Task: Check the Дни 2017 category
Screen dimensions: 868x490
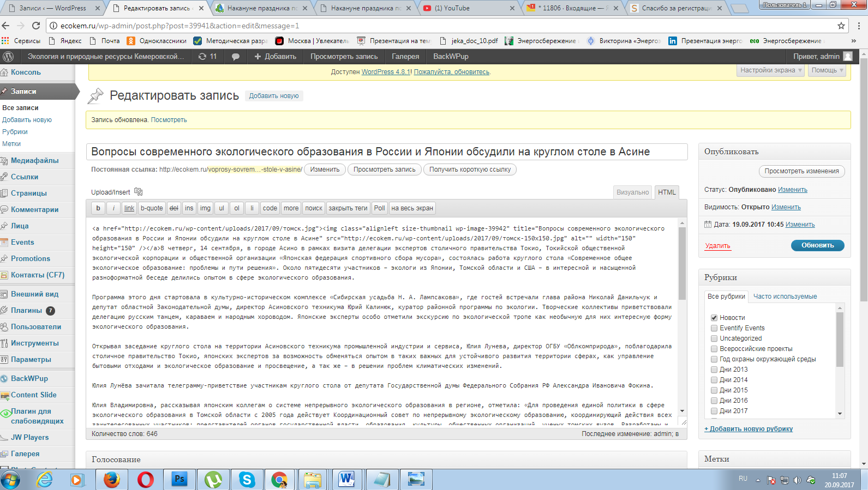Action: (x=714, y=411)
